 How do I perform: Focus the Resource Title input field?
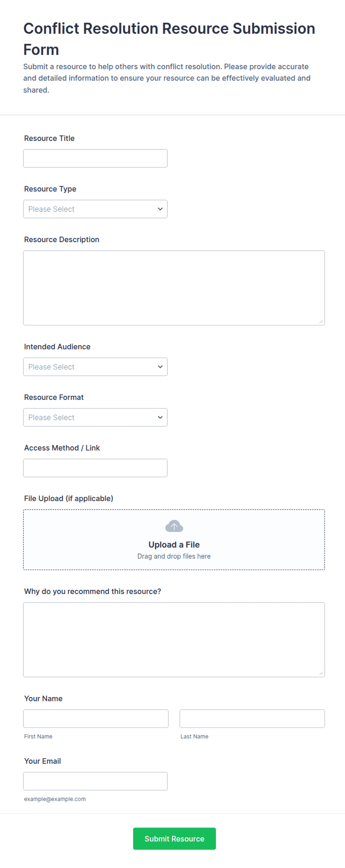[x=95, y=158]
